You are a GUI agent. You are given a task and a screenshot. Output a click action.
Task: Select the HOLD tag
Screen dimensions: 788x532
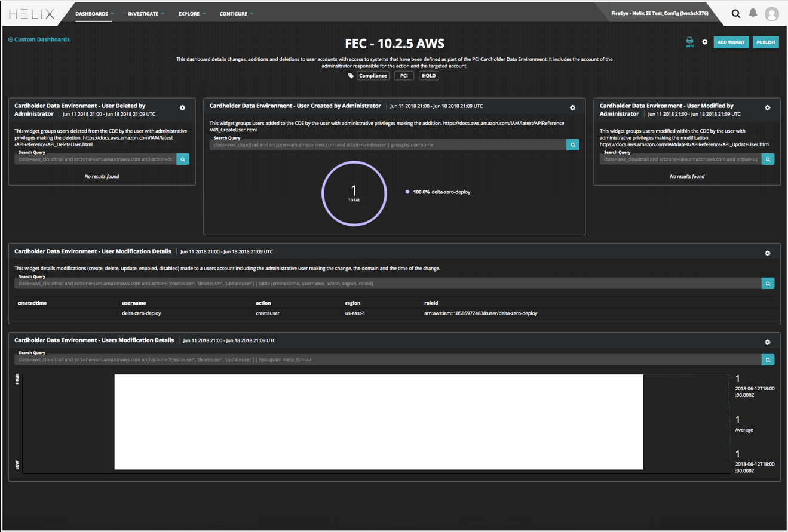[429, 76]
